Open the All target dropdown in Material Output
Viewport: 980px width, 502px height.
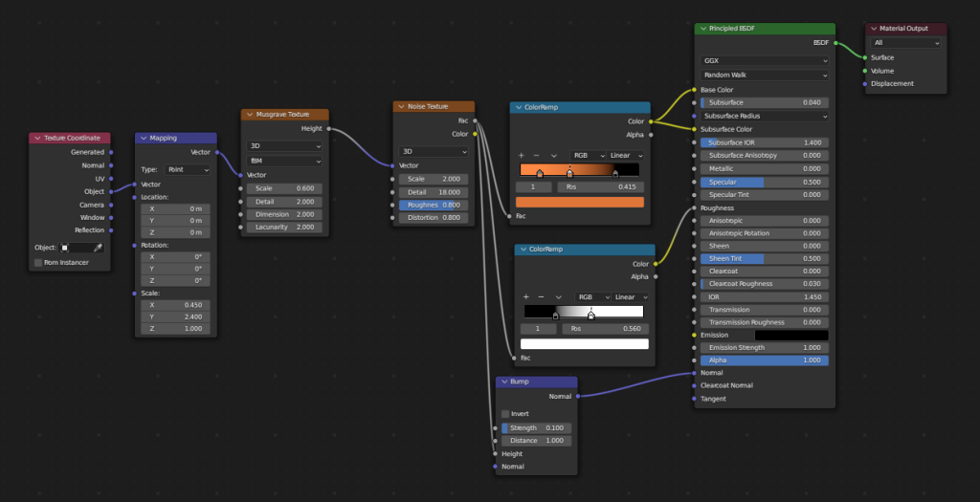click(905, 43)
